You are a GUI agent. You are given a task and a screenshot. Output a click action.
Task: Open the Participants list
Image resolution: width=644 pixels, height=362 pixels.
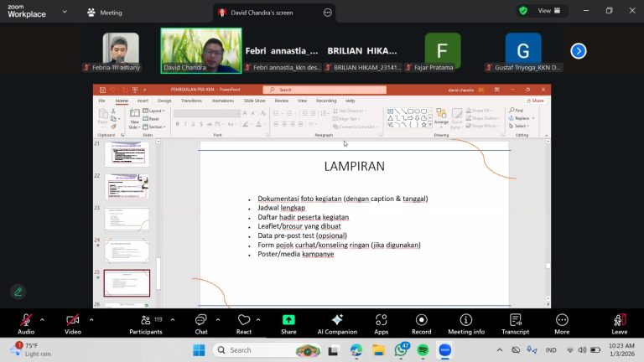145,323
